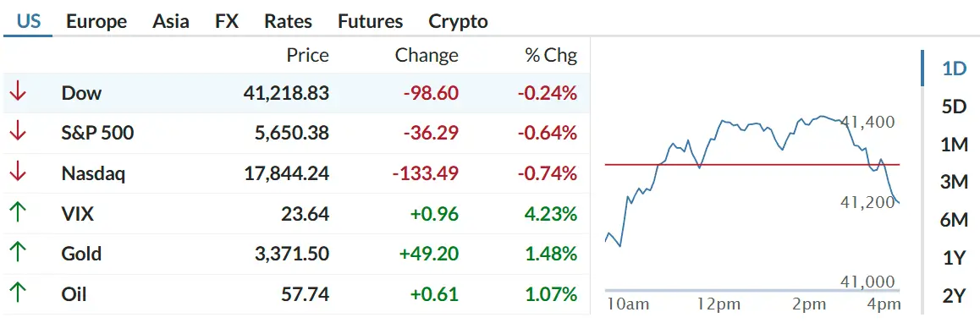Click the green up arrow beside Oil
This screenshot has width=980, height=334.
pyautogui.click(x=18, y=293)
